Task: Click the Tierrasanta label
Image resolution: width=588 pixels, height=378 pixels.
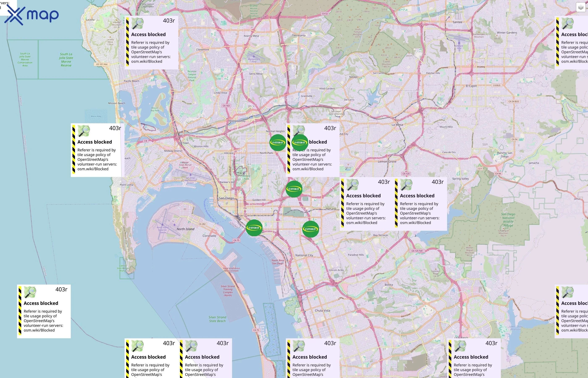Action: pyautogui.click(x=299, y=35)
